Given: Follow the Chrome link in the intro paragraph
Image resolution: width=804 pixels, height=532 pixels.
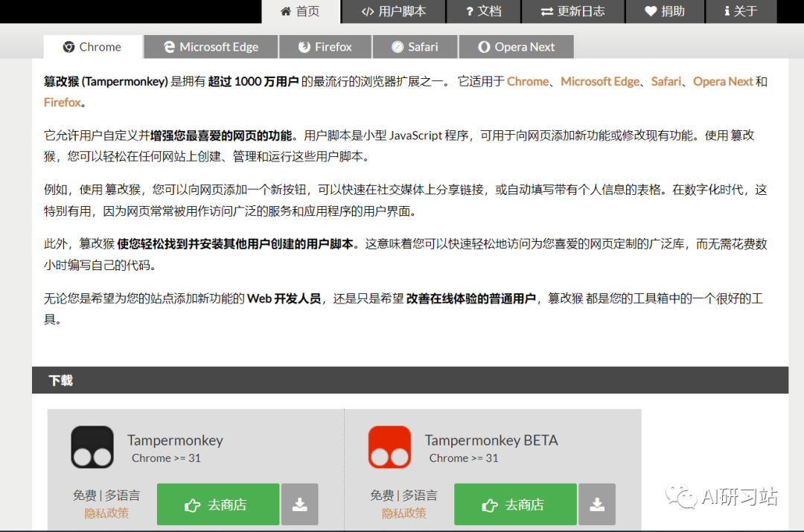Looking at the screenshot, I should [x=528, y=82].
